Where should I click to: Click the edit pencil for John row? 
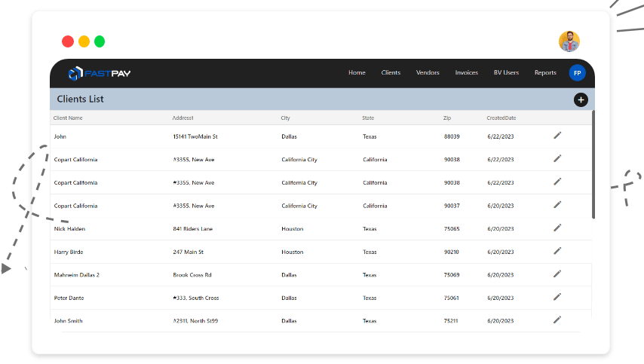(x=557, y=135)
